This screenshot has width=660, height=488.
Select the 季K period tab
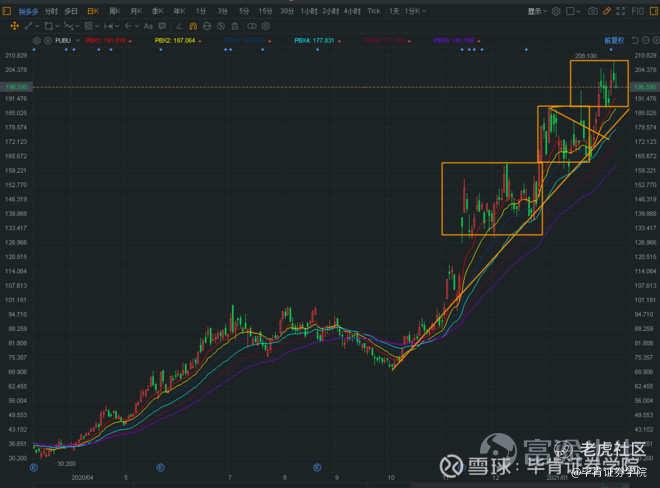[x=157, y=11]
